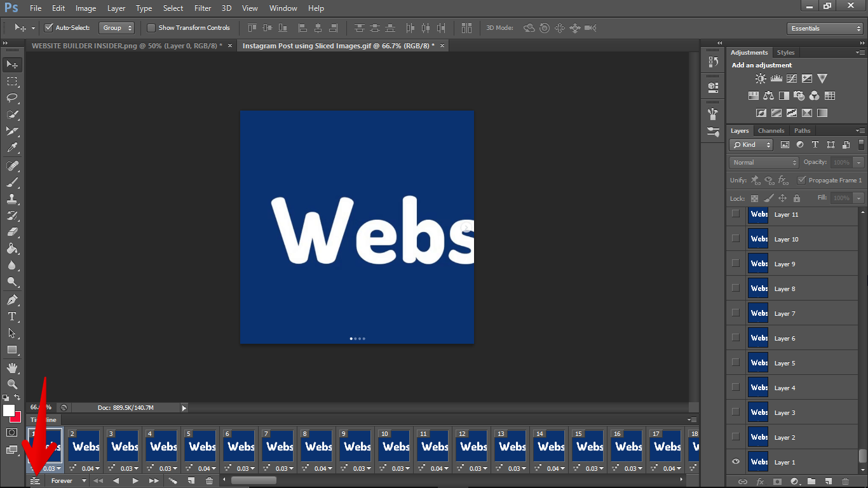868x488 pixels.
Task: Uncheck the Auto-Select checkbox
Action: coord(48,28)
